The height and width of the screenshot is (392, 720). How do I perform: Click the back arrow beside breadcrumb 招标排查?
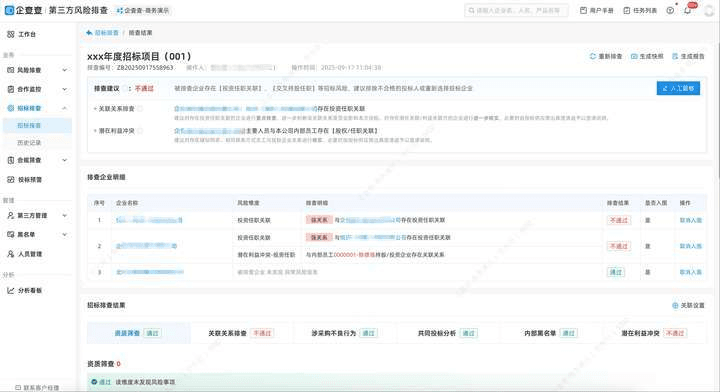[89, 33]
